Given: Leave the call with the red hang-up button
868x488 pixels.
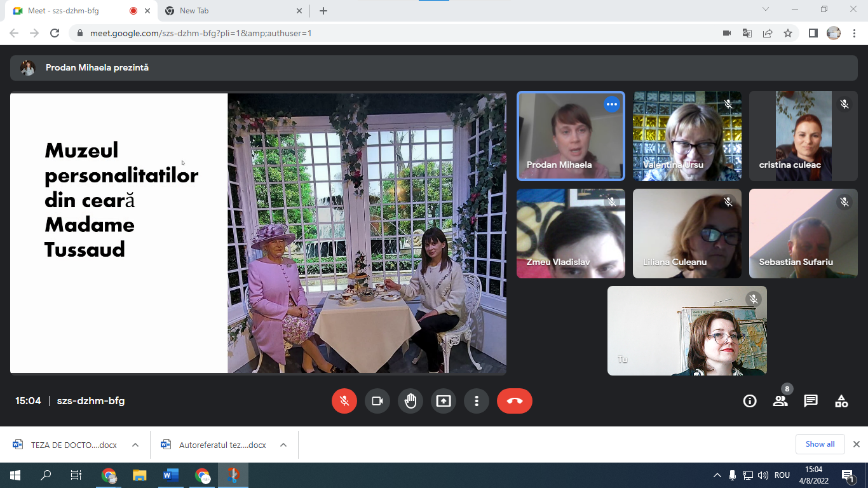Looking at the screenshot, I should 515,401.
